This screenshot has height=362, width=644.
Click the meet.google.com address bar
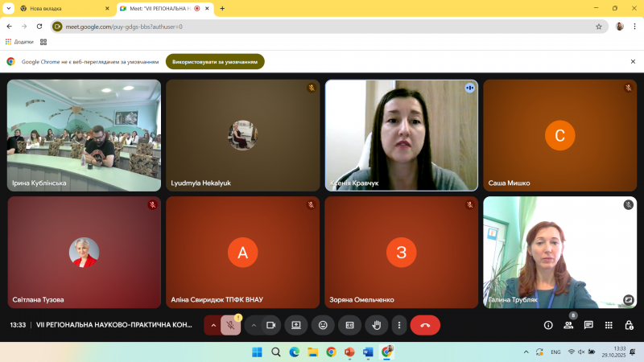coord(322,26)
